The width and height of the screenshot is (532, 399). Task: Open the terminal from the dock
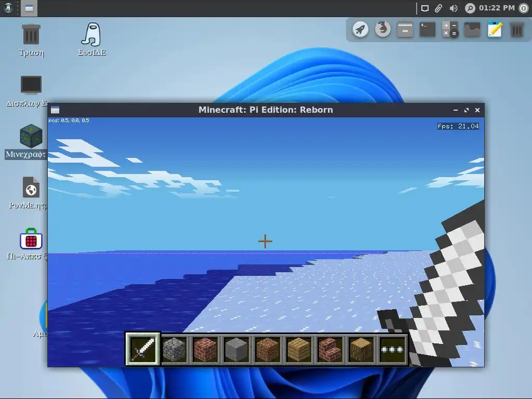click(x=428, y=30)
